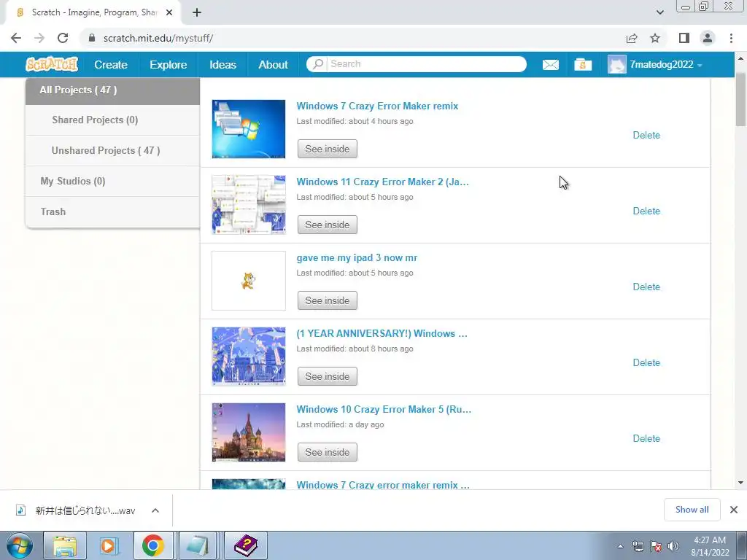
Task: Open the About menu item
Action: (273, 64)
